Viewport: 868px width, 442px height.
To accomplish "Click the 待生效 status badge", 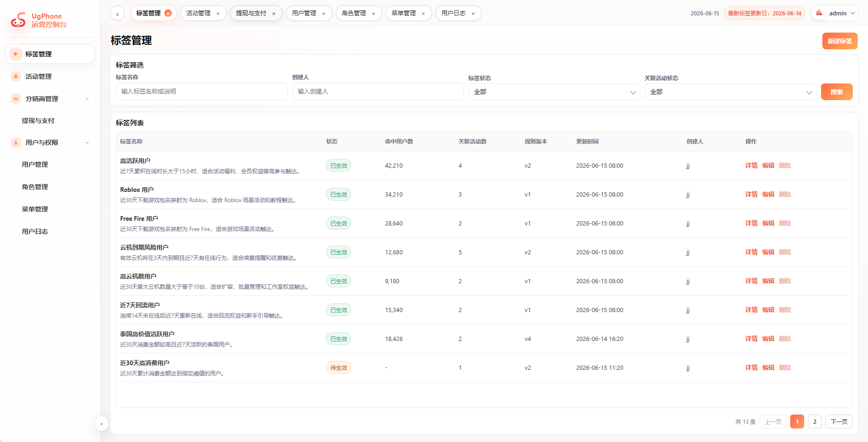I will [339, 367].
